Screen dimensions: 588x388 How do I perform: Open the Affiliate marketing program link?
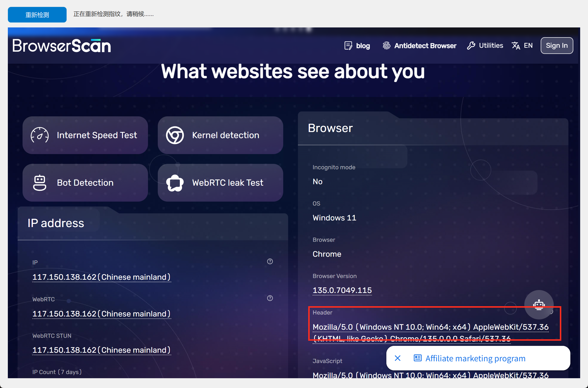(x=475, y=358)
